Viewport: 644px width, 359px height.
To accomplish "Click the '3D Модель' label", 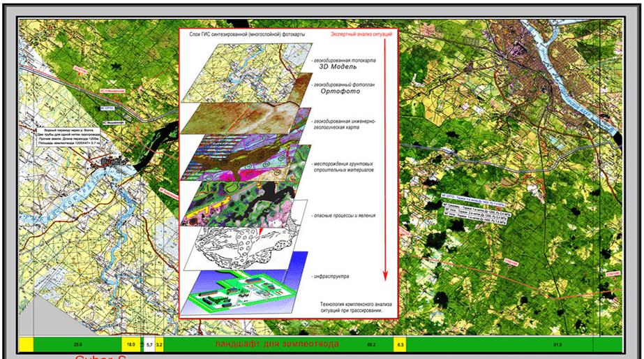I will point(335,69).
